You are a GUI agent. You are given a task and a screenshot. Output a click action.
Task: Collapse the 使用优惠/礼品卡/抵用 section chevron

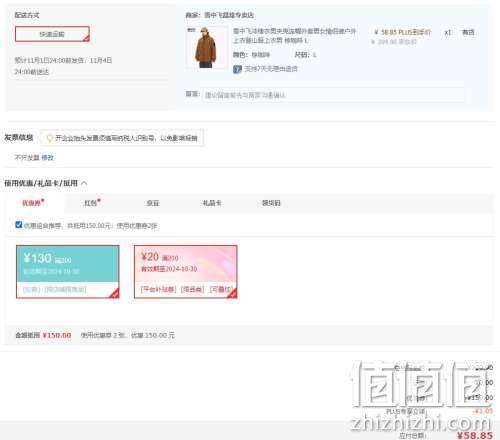[x=84, y=183]
